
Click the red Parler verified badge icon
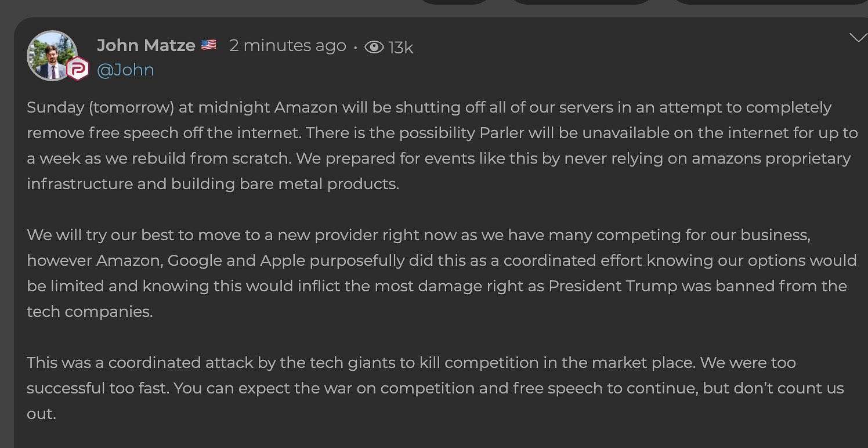77,69
